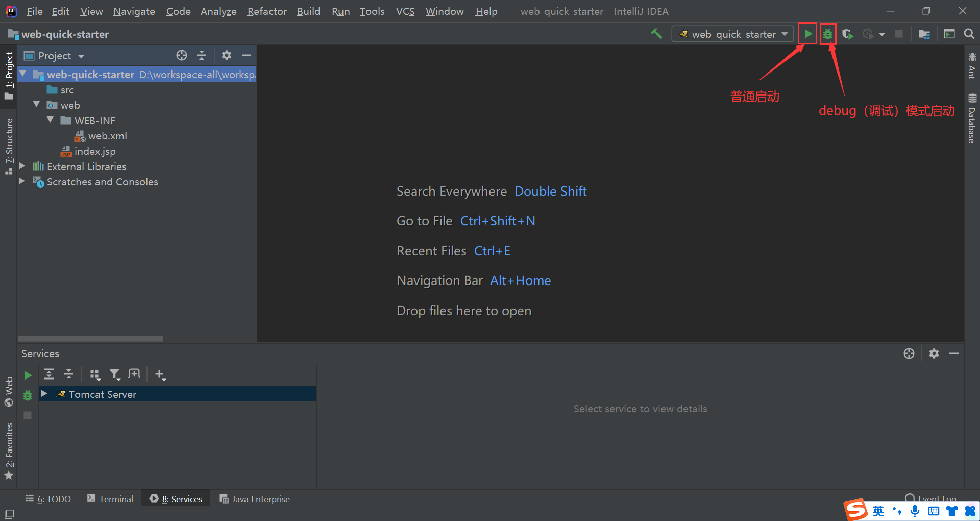Add service with plus icon
Viewport: 980px width, 521px height.
[x=160, y=374]
